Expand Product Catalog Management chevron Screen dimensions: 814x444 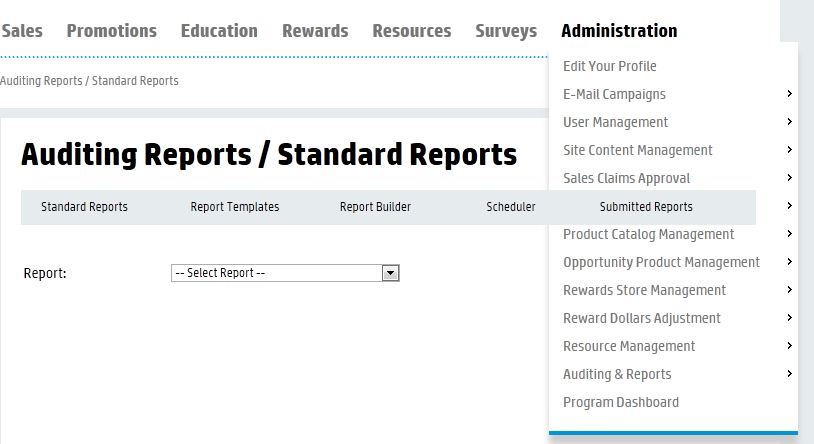click(789, 234)
